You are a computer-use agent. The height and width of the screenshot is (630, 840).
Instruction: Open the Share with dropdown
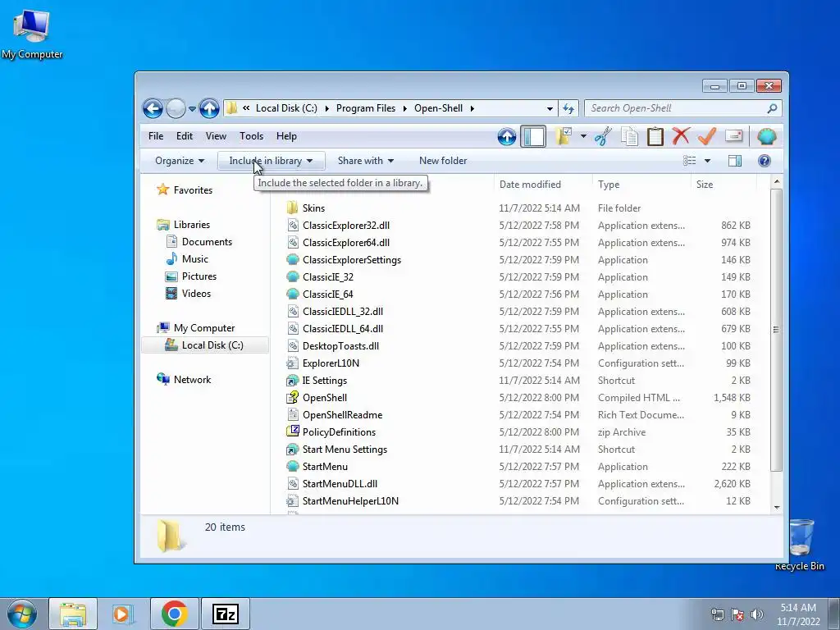point(365,161)
